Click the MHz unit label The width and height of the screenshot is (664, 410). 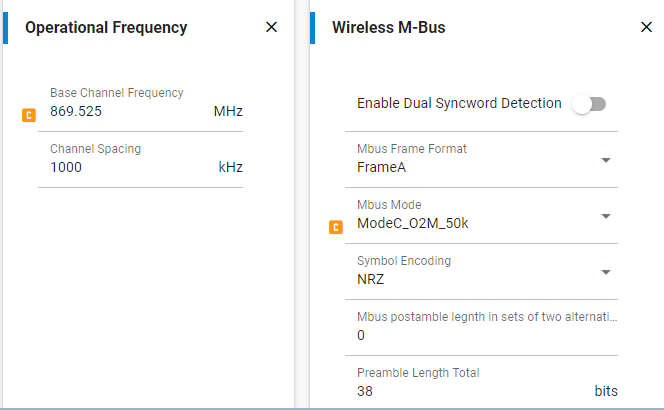pos(228,111)
